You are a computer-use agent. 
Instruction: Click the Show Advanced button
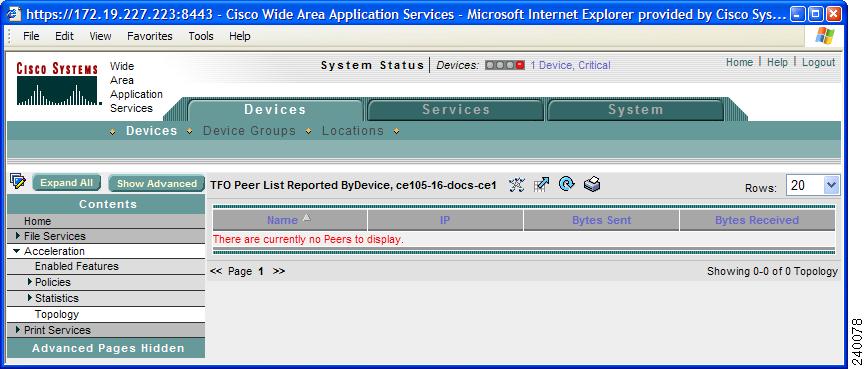click(x=157, y=184)
